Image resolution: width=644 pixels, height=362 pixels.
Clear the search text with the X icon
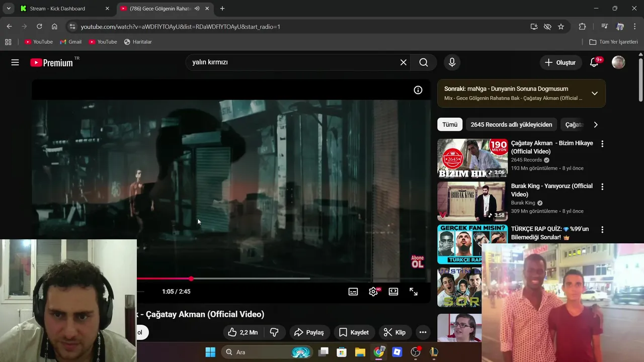pos(404,62)
